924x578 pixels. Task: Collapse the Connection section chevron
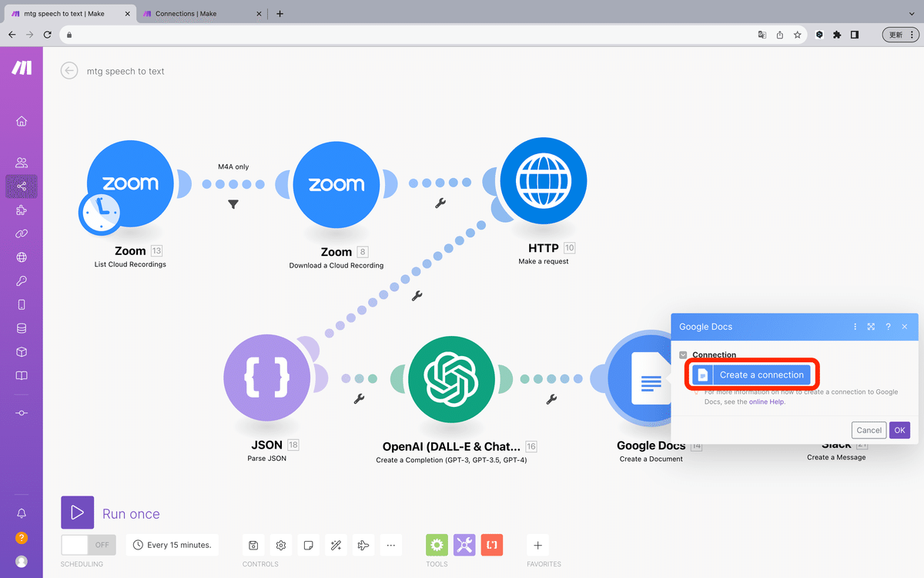(x=683, y=355)
